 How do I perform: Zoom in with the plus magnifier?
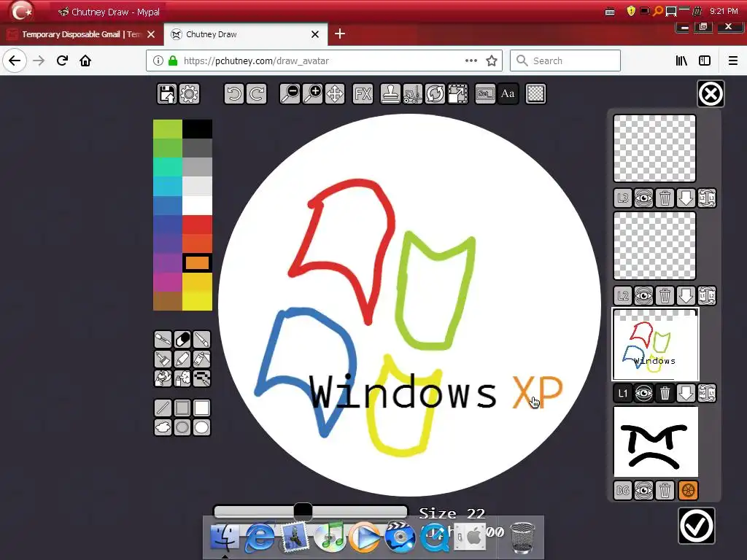point(312,94)
